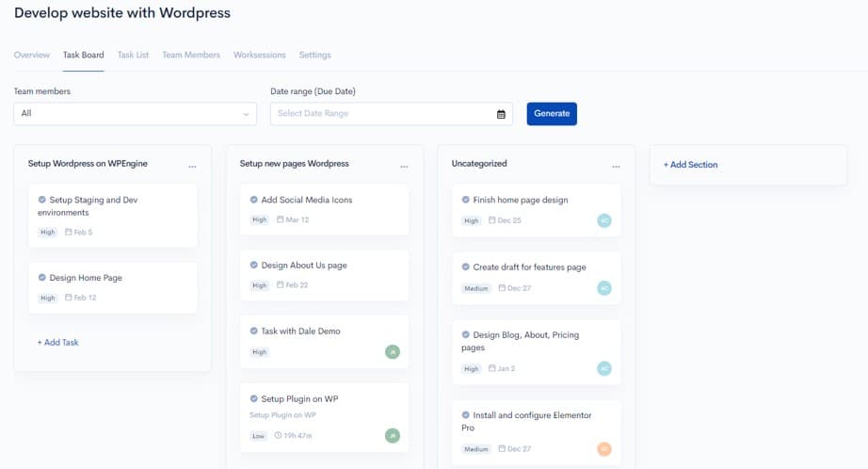Mark Setup Staging and Dev environments complete
This screenshot has height=469, width=868.
pyautogui.click(x=42, y=200)
